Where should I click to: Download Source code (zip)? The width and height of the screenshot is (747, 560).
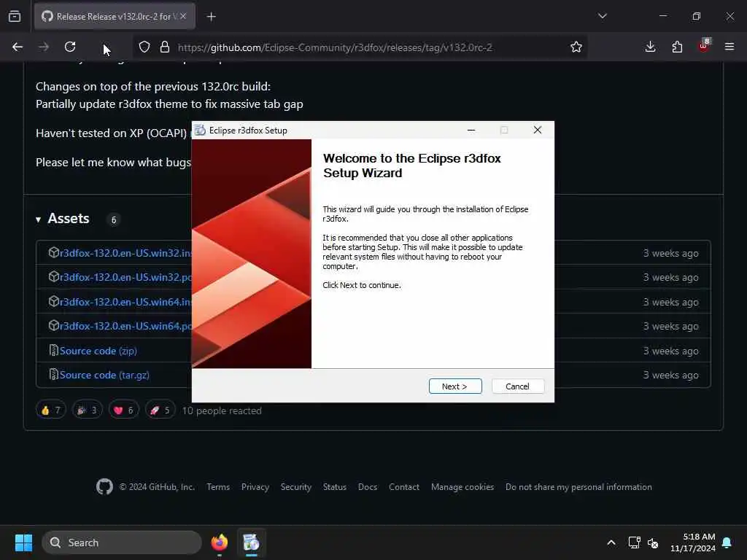pos(98,351)
